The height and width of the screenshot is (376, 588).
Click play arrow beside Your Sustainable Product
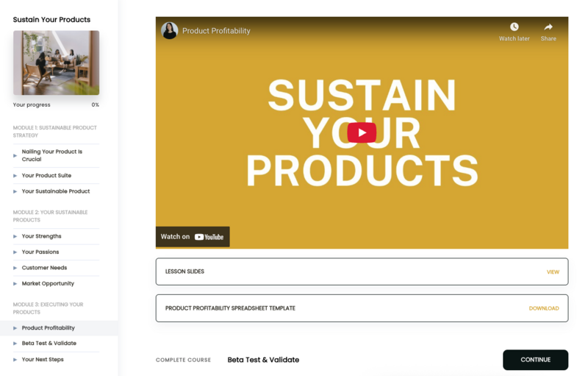[15, 191]
